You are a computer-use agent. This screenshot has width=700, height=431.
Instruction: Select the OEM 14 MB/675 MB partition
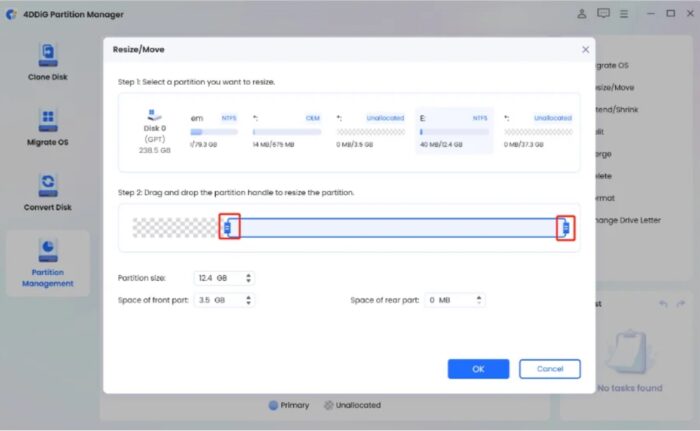coord(287,131)
